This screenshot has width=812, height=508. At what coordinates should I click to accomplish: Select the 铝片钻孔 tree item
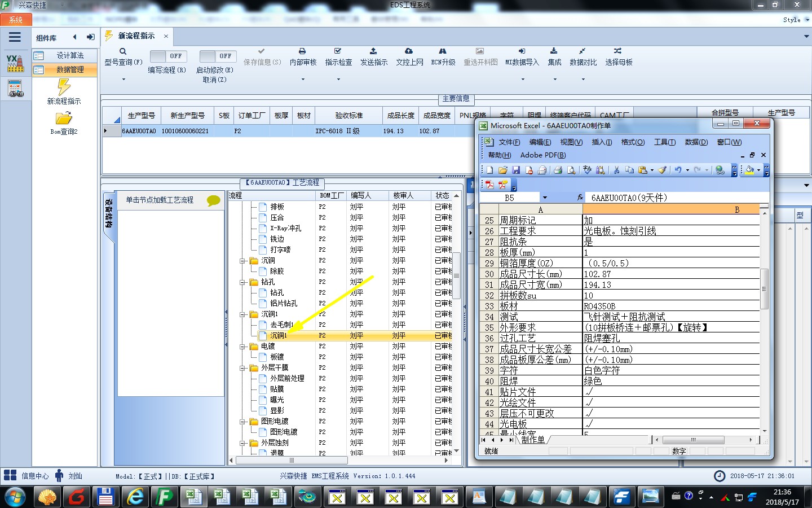283,304
